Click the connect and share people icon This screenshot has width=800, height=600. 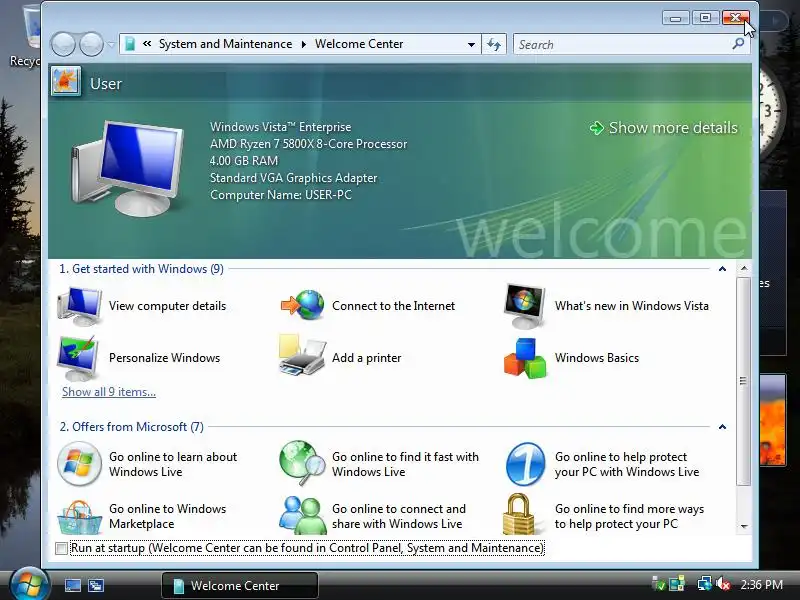point(303,515)
